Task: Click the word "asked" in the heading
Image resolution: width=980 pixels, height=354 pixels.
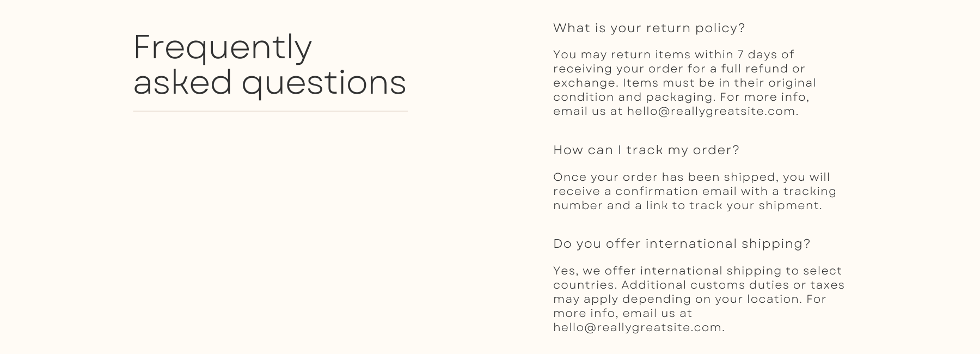Action: [x=182, y=83]
